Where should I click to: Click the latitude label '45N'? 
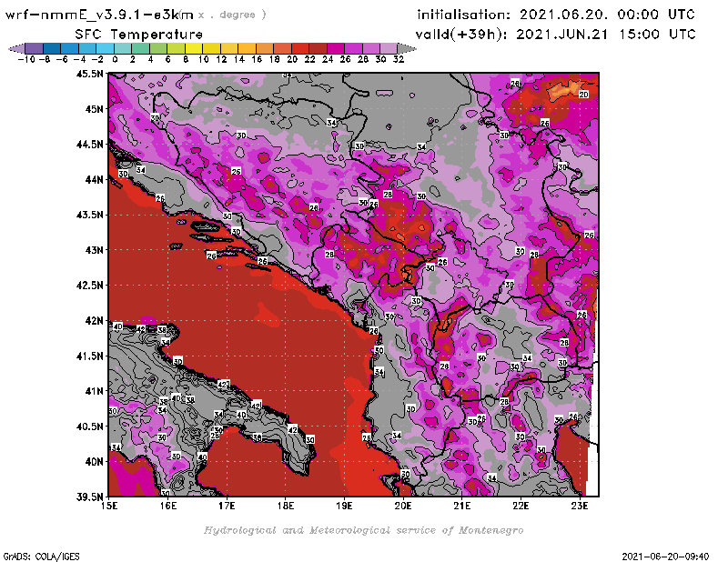(x=94, y=109)
